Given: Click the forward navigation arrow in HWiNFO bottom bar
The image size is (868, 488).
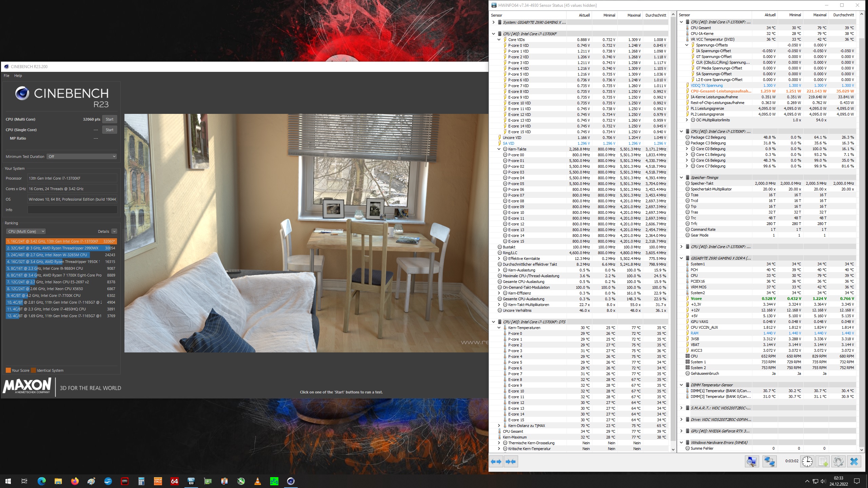Looking at the screenshot, I should pos(500,461).
